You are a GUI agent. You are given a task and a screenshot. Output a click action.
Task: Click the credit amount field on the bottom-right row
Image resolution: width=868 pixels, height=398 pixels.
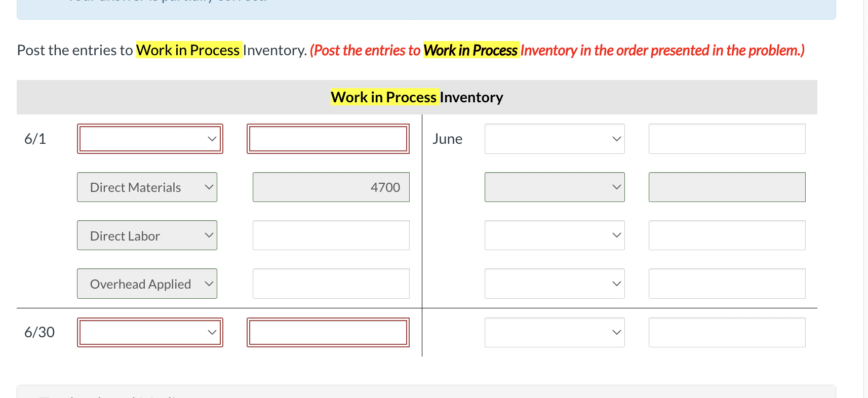coord(727,332)
